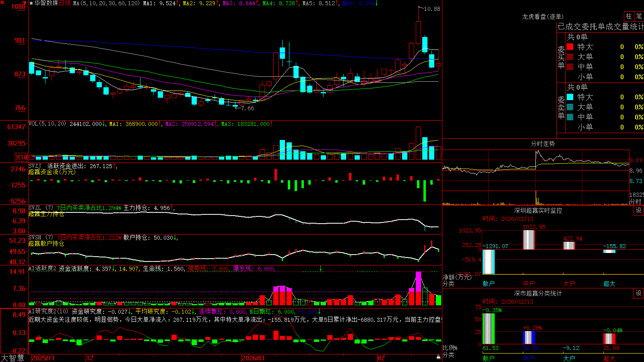
Task: Click the lock icon at chart bottom-right
Action: click(439, 357)
